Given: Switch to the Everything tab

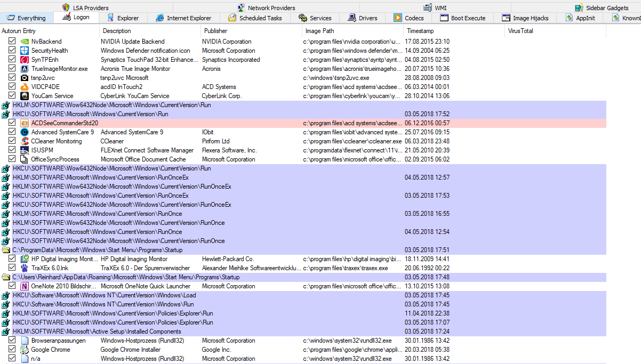Looking at the screenshot, I should pyautogui.click(x=26, y=18).
